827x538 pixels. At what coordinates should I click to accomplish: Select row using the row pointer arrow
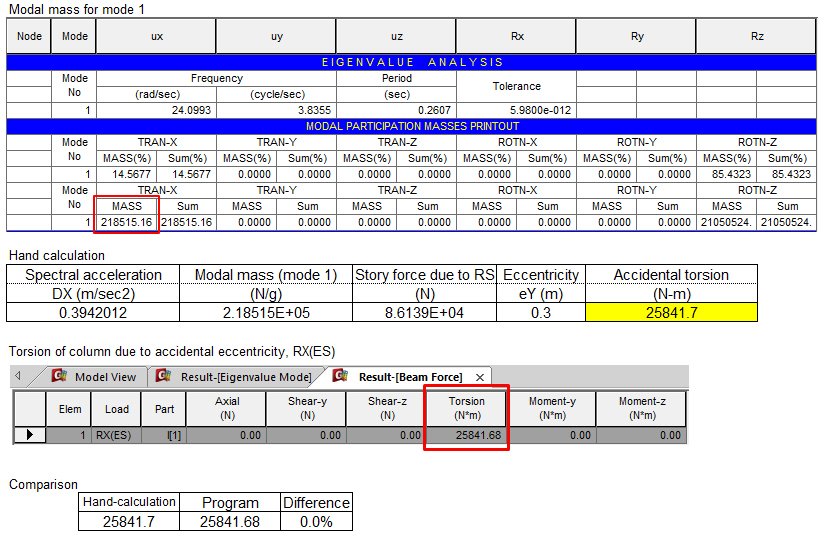[30, 435]
